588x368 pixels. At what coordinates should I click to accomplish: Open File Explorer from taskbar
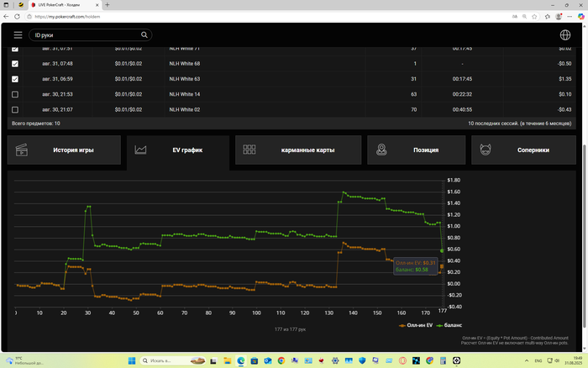228,361
